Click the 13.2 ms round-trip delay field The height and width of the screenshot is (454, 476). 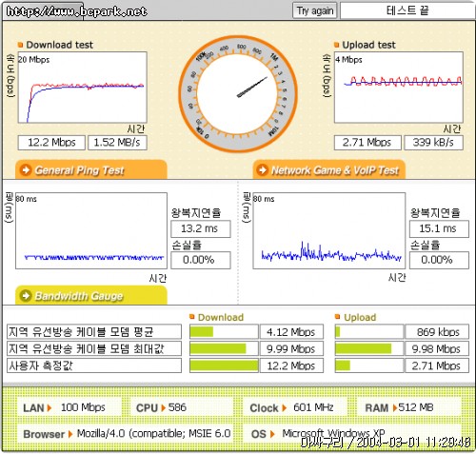click(x=201, y=228)
